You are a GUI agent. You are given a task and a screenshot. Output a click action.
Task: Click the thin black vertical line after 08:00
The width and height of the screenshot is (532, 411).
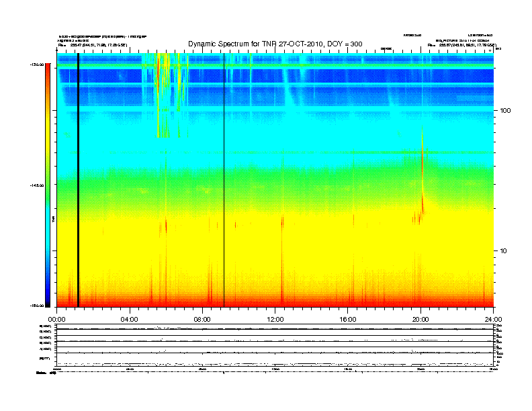click(224, 180)
